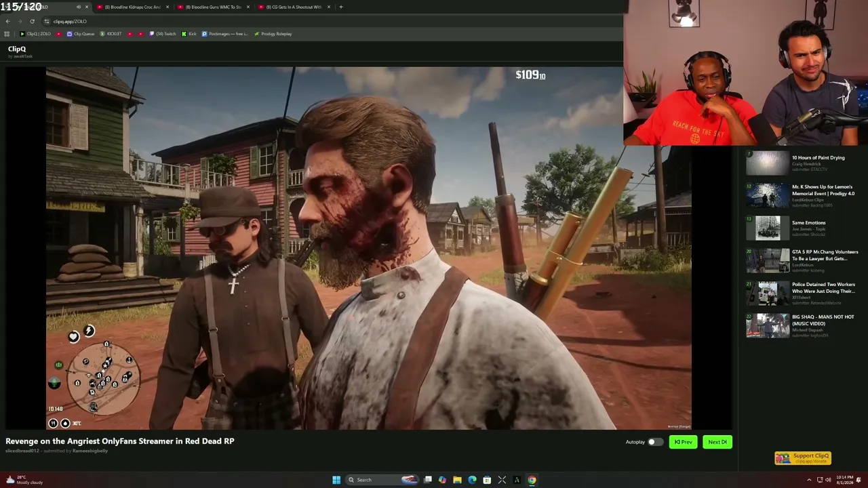
Task: Open Chrome from the taskbar
Action: click(x=532, y=480)
